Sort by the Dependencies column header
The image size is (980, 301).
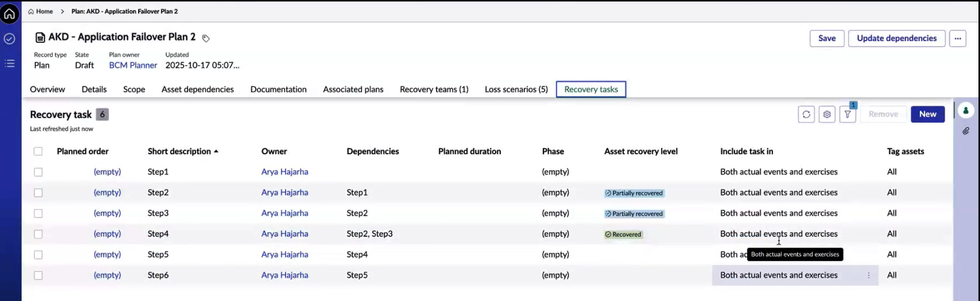point(373,151)
